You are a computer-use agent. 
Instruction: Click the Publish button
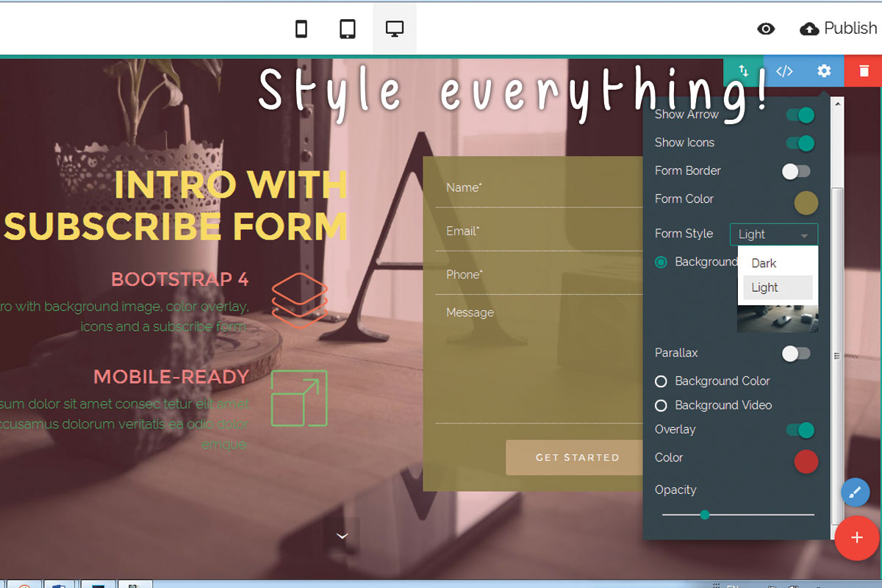[839, 29]
